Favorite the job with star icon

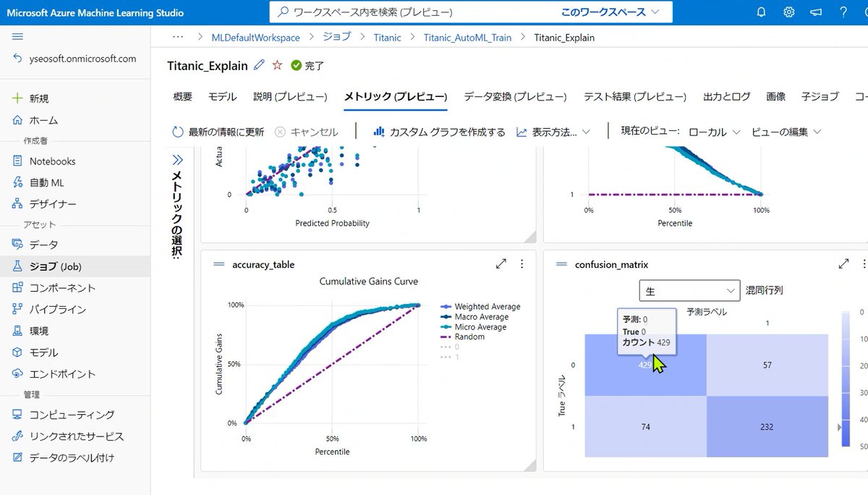point(277,65)
